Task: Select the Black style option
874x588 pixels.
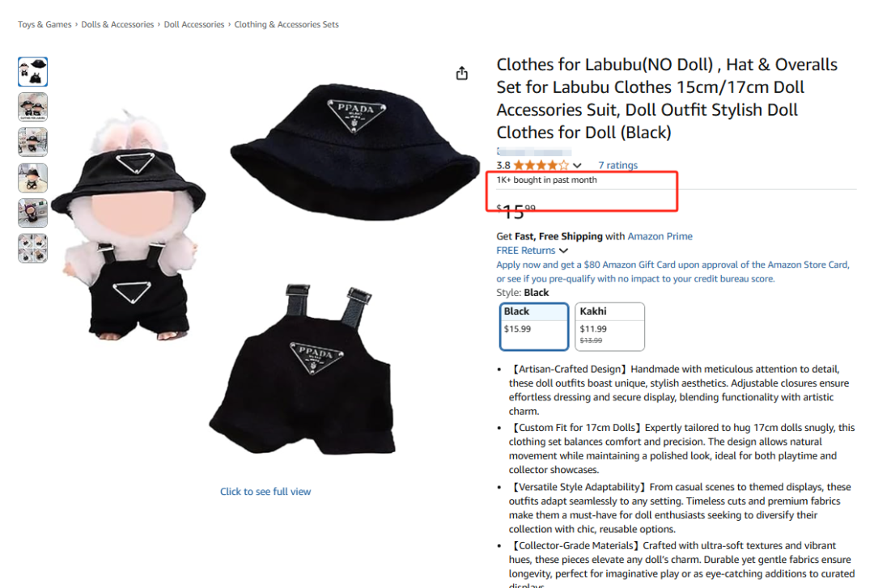Action: pyautogui.click(x=533, y=327)
